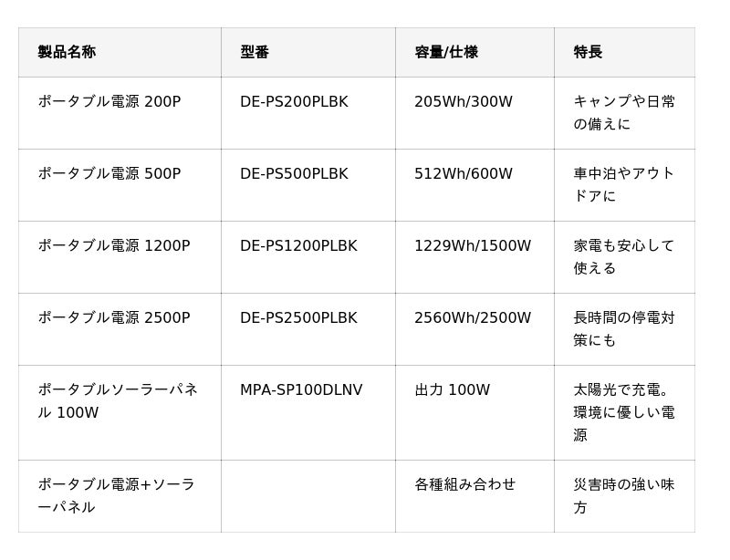Viewport: 730px width, 560px height.
Task: Click the 1229Wh/1500W capacity value
Action: (473, 246)
